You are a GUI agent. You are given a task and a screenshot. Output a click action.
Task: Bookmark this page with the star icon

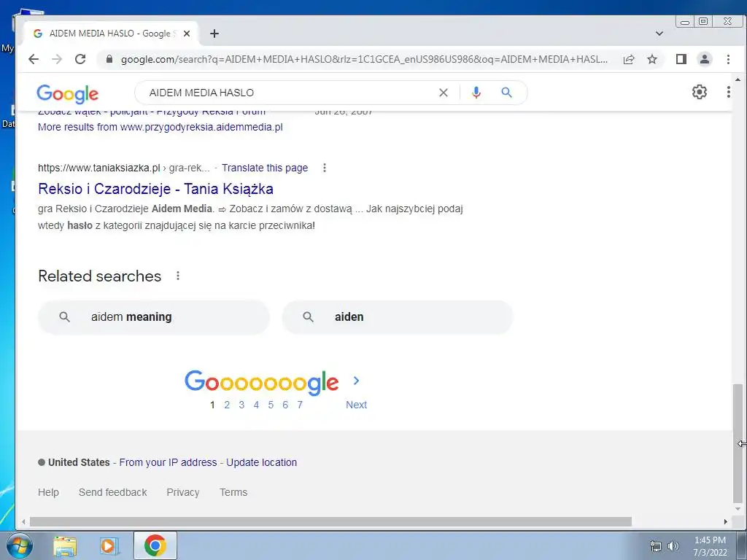click(x=652, y=59)
